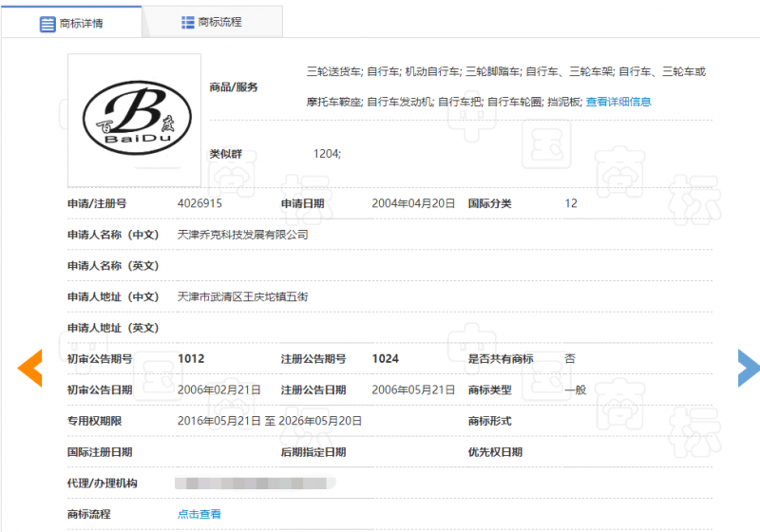Click the 申请日期 label
This screenshot has width=760, height=532.
[302, 203]
